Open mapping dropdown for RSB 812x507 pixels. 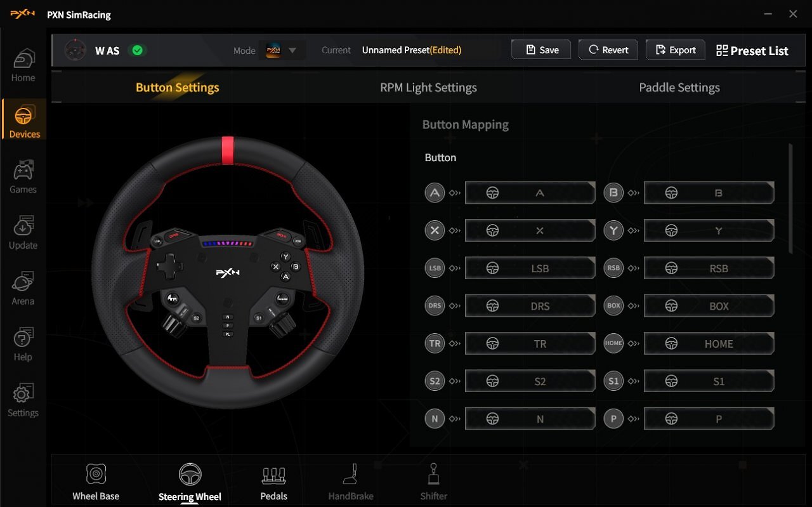pyautogui.click(x=709, y=268)
